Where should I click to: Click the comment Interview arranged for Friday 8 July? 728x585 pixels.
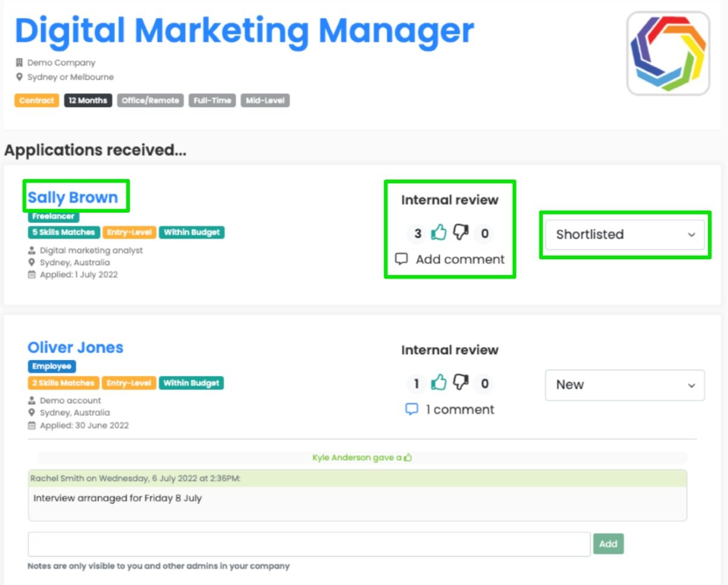tap(117, 499)
